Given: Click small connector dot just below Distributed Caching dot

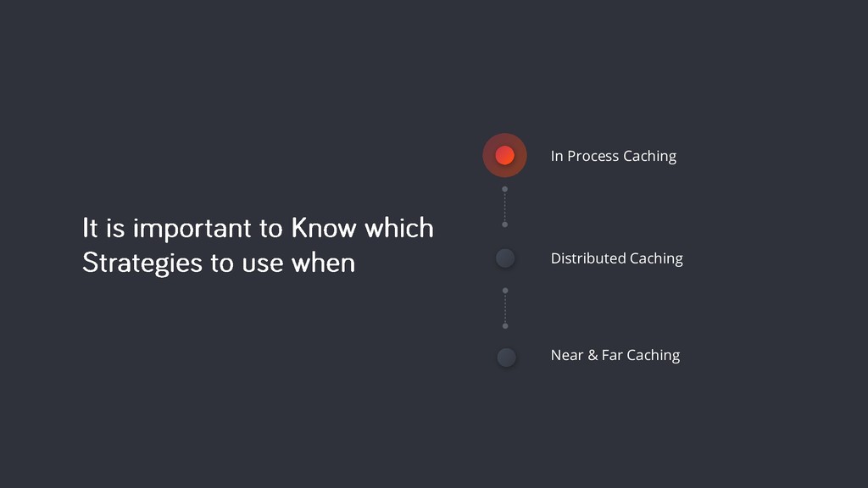Looking at the screenshot, I should coord(505,291).
